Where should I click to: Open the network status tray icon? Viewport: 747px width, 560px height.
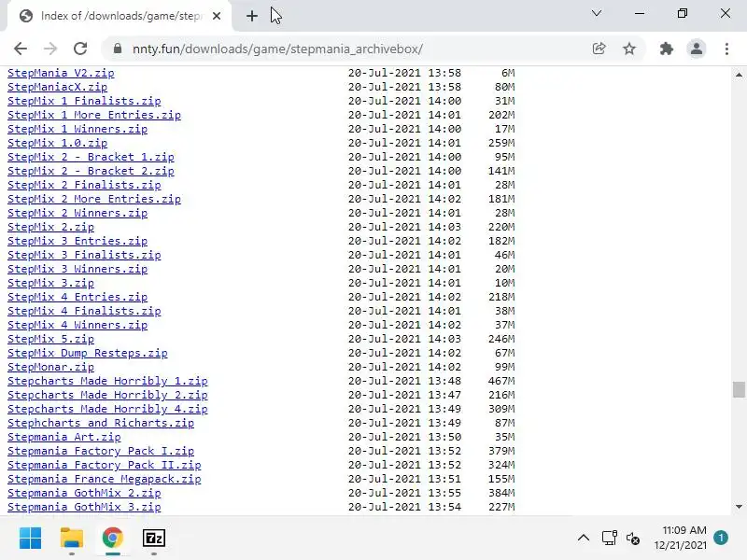click(x=610, y=539)
